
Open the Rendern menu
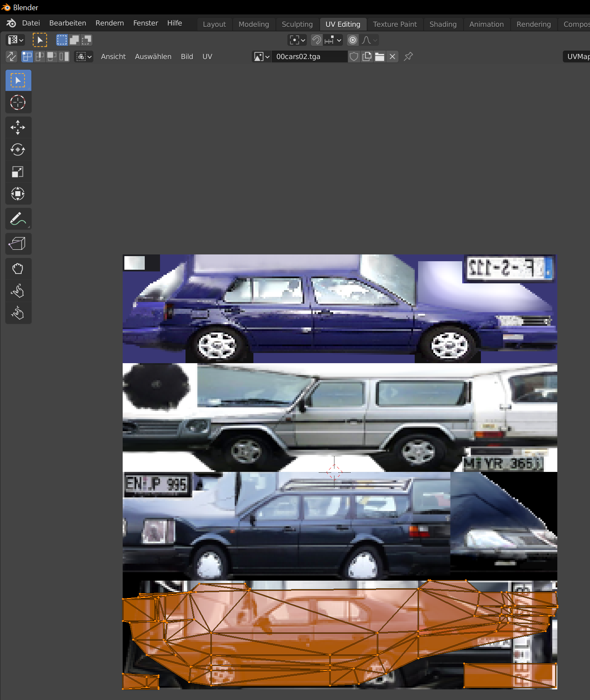tap(110, 23)
